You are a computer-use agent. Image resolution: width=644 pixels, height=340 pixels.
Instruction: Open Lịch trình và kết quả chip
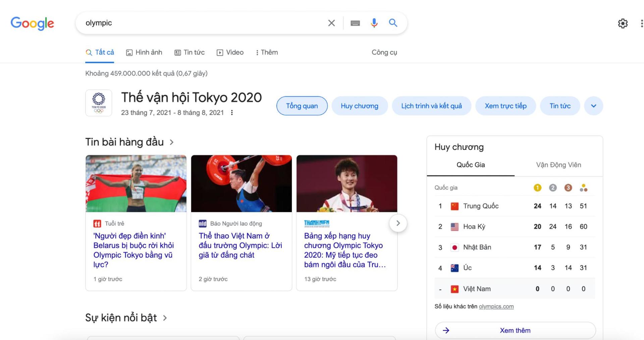pos(432,106)
